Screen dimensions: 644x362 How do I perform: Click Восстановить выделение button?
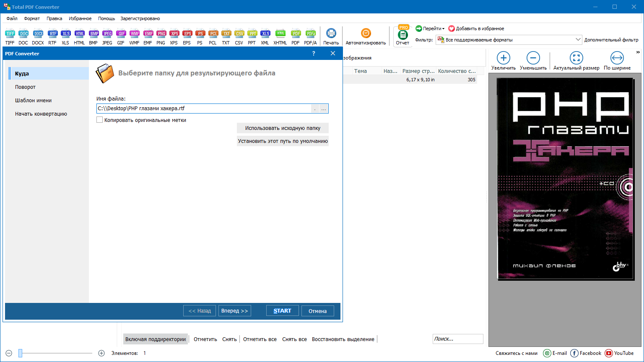pyautogui.click(x=343, y=339)
